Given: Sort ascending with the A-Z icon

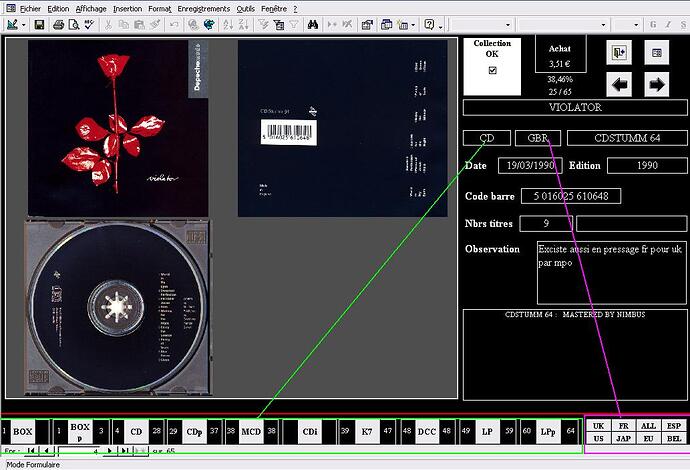Looking at the screenshot, I should (x=228, y=25).
